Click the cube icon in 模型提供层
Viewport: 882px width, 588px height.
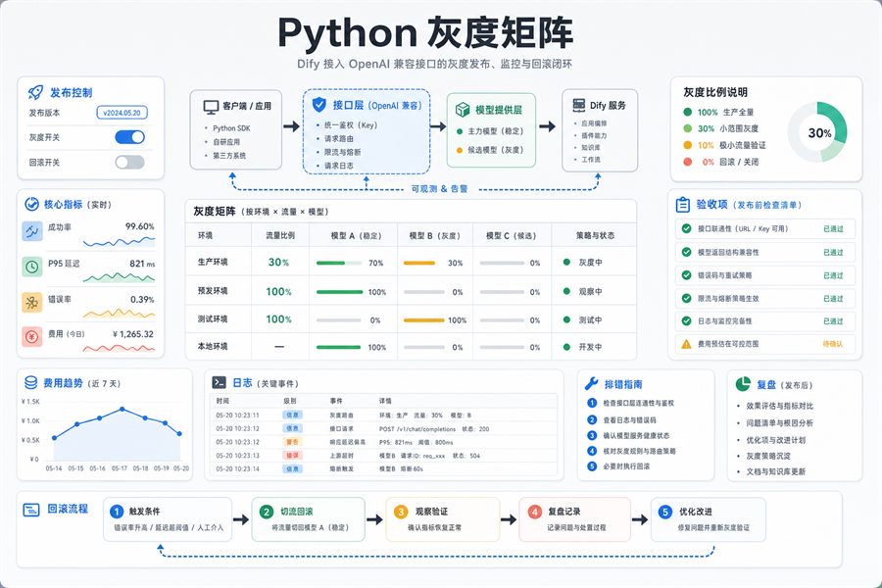463,110
